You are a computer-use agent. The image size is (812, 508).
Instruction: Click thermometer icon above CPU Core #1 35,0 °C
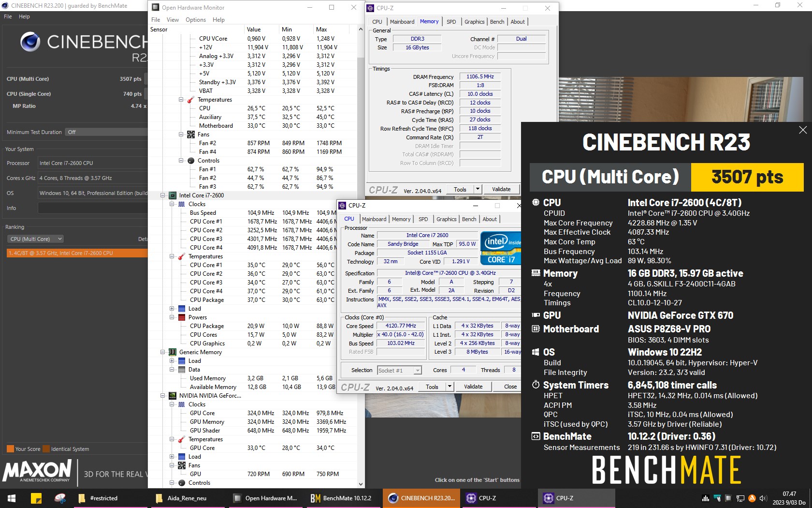click(182, 256)
